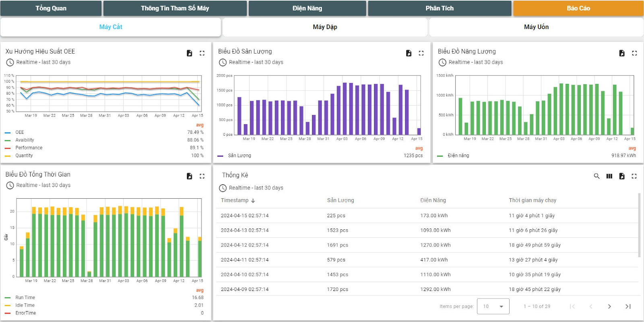
Task: Click the Thống Kê table vertical scrollbar
Action: pyautogui.click(x=640, y=225)
